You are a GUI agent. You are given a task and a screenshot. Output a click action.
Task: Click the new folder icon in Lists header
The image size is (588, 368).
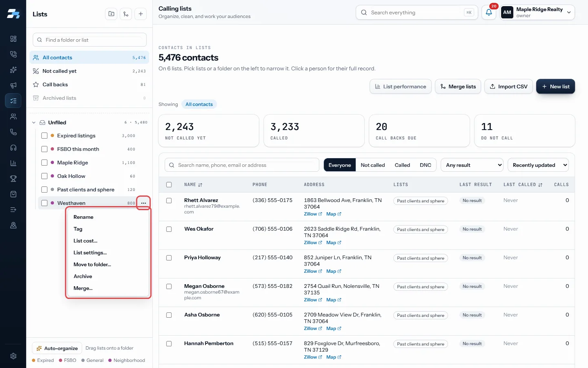(111, 14)
